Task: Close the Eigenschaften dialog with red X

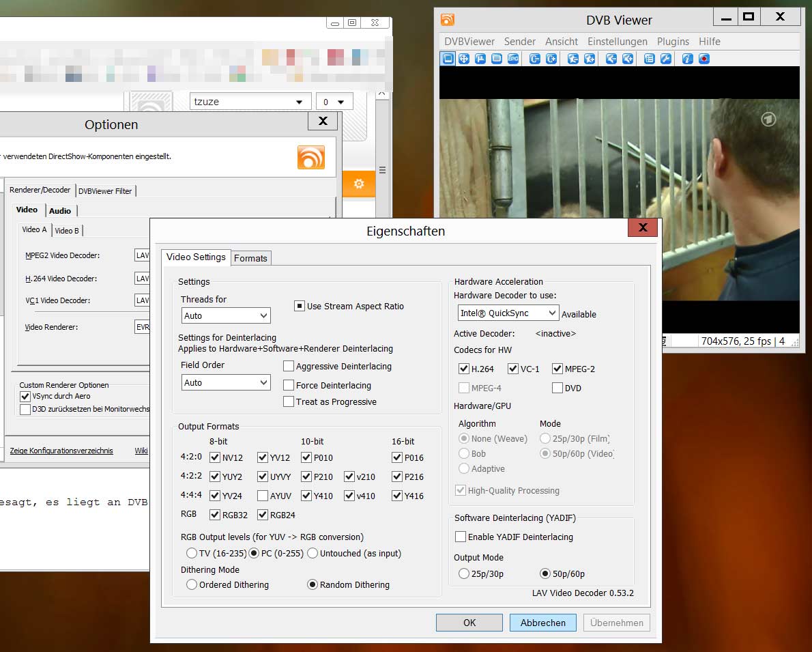Action: [643, 227]
